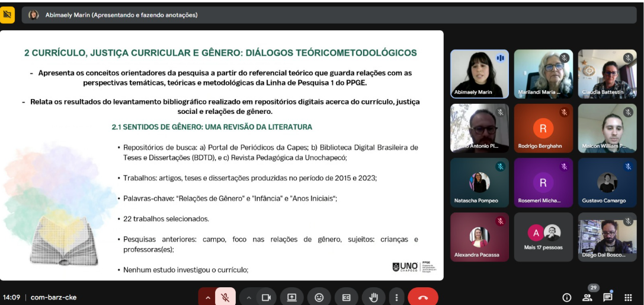Expand video settings chevron beside camera
The width and height of the screenshot is (644, 305).
249,297
